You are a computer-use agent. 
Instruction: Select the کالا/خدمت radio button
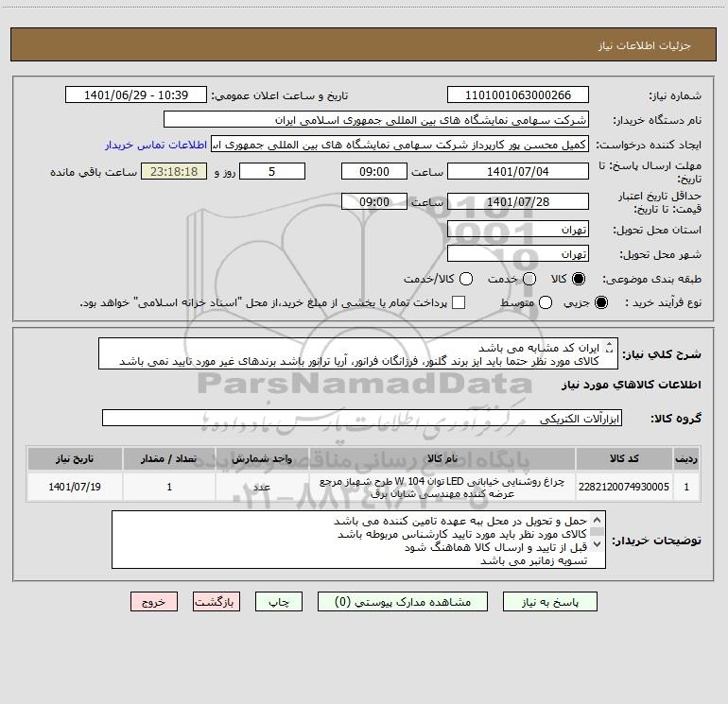point(466,279)
